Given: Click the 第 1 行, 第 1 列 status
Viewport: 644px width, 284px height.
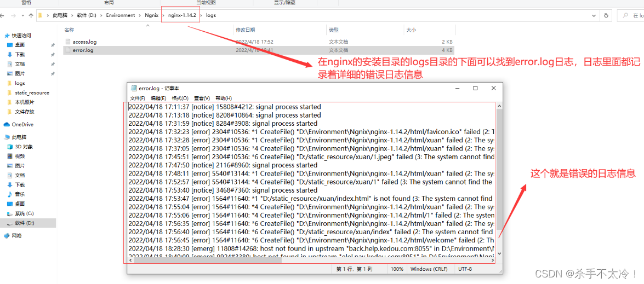Looking at the screenshot, I should point(354,269).
